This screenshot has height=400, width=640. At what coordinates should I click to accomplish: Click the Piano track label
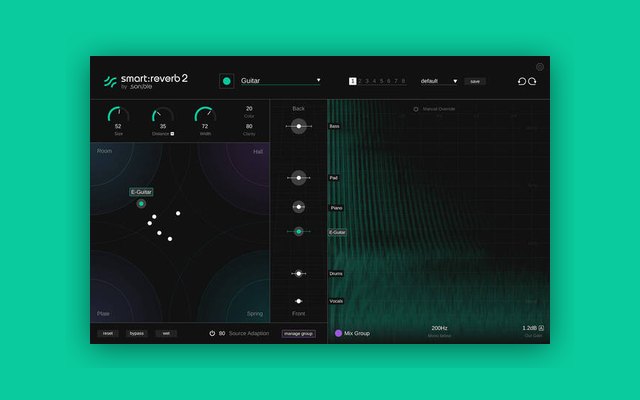pyautogui.click(x=336, y=208)
